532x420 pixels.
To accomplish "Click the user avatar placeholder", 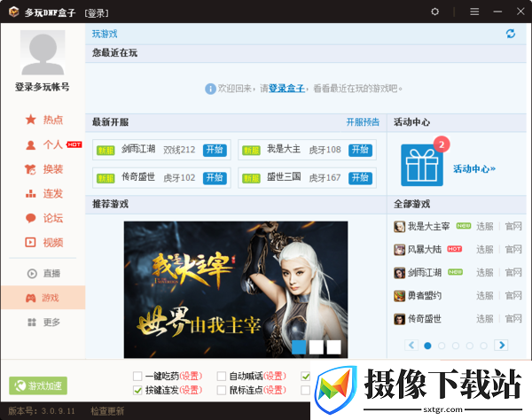I will coord(43,52).
